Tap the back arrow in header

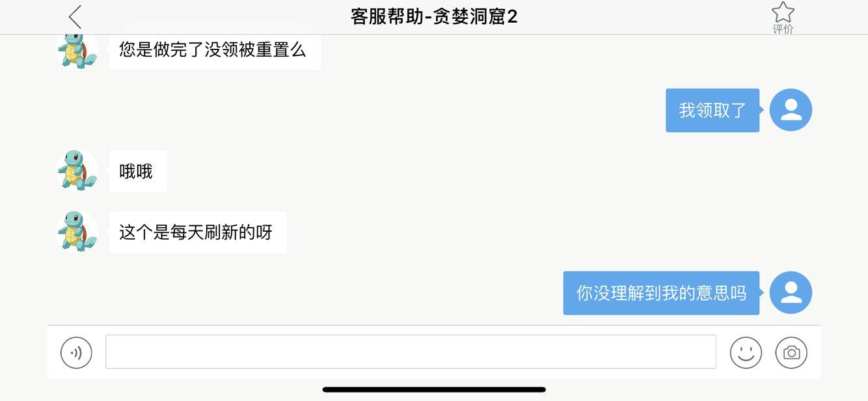coord(75,17)
